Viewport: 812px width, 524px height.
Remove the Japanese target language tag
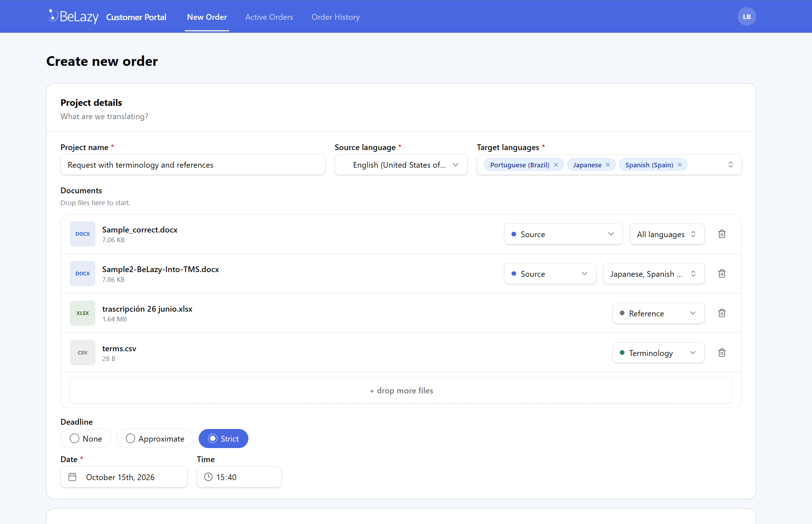[x=608, y=165]
